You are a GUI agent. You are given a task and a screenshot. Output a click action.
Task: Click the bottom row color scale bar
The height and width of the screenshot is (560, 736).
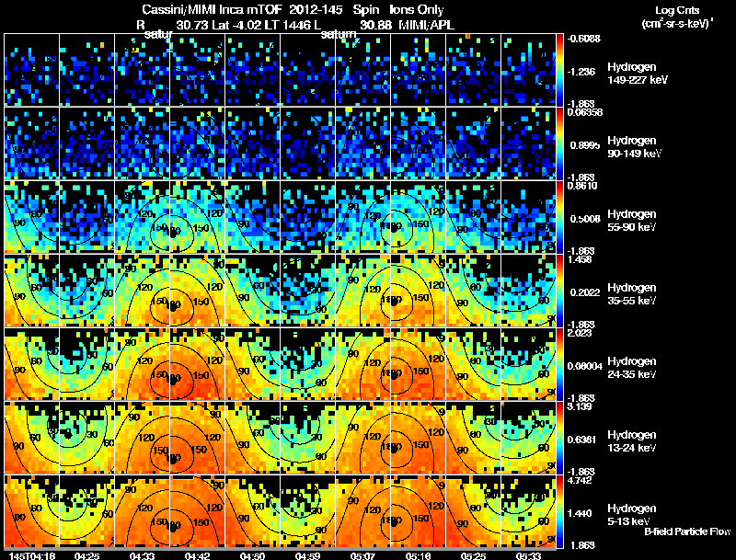click(x=559, y=511)
